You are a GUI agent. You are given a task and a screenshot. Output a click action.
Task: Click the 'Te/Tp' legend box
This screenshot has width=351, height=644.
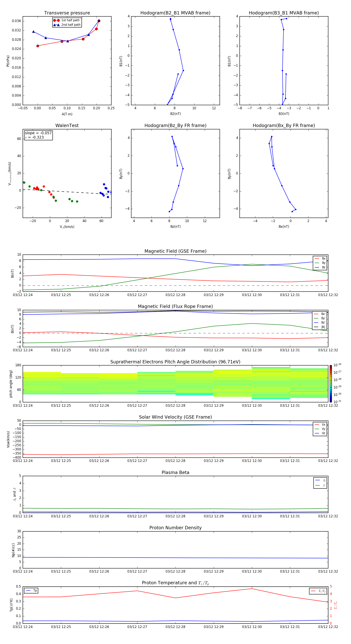(x=318, y=591)
